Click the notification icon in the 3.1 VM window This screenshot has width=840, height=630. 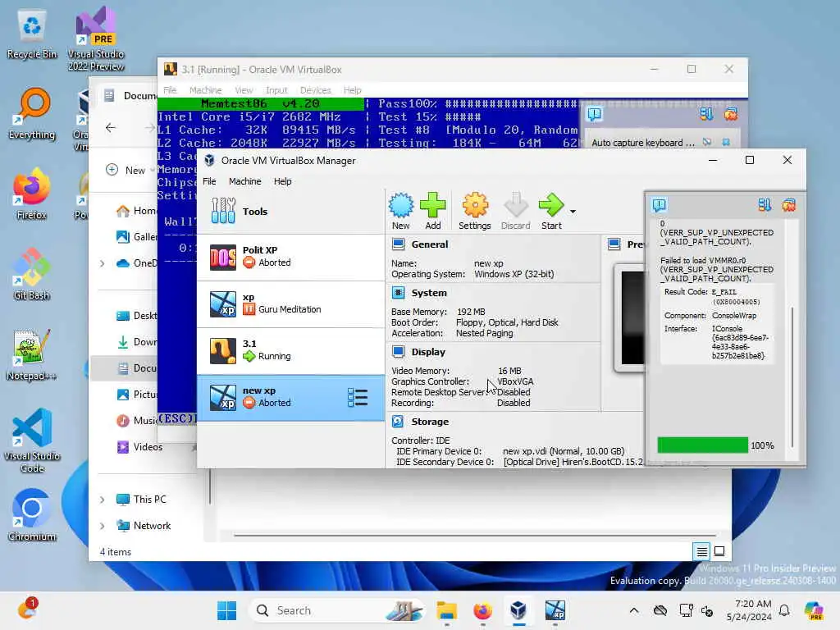click(x=595, y=113)
